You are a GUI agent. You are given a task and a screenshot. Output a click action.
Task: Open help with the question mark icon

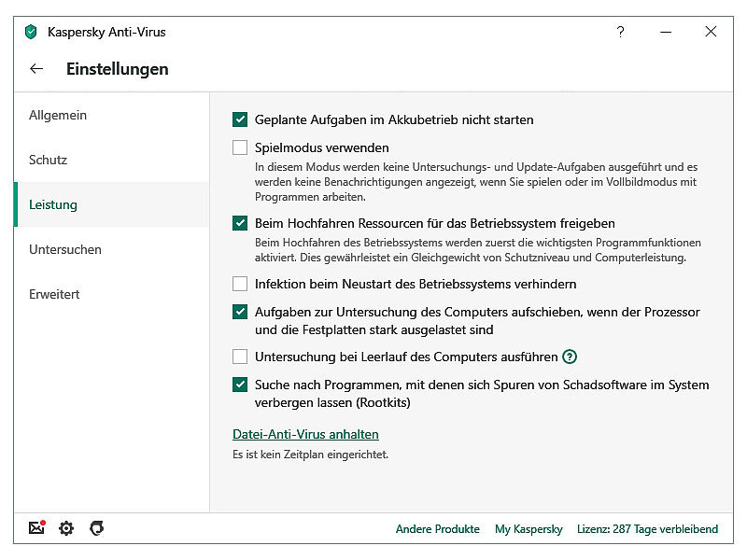[x=620, y=32]
